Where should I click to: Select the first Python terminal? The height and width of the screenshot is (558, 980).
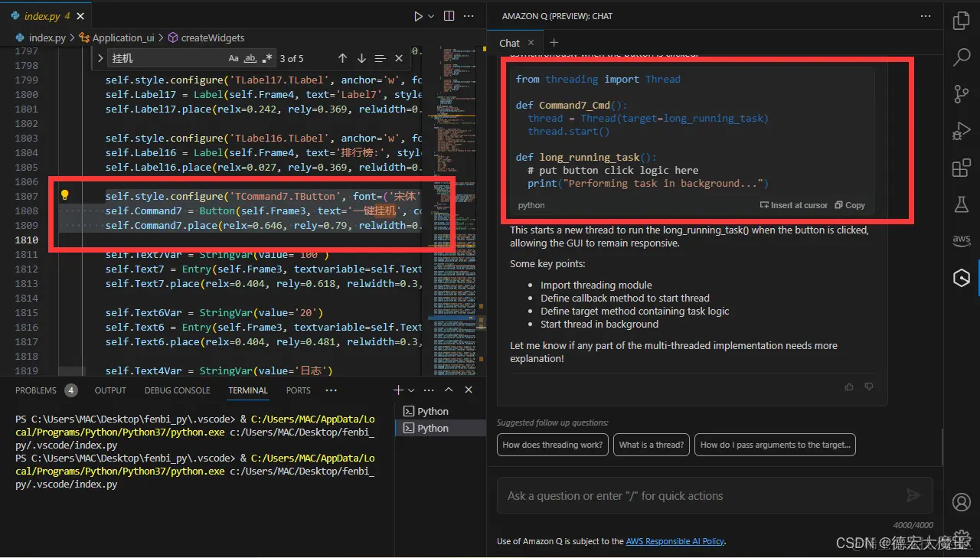pos(439,411)
